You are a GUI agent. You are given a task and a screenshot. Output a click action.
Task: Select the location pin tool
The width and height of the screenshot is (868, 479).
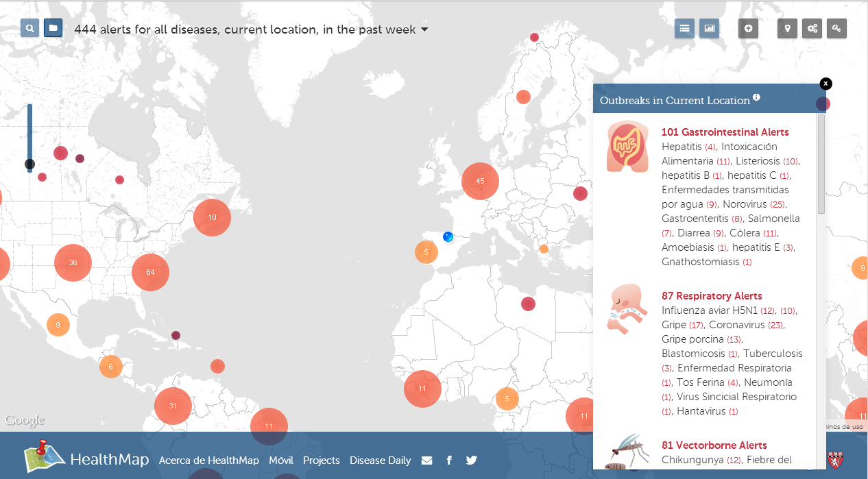click(x=787, y=28)
